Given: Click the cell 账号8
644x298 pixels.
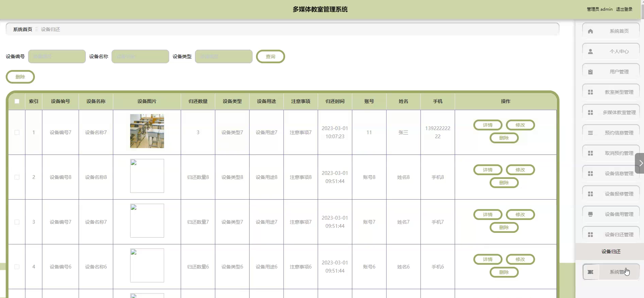Looking at the screenshot, I should (369, 177).
